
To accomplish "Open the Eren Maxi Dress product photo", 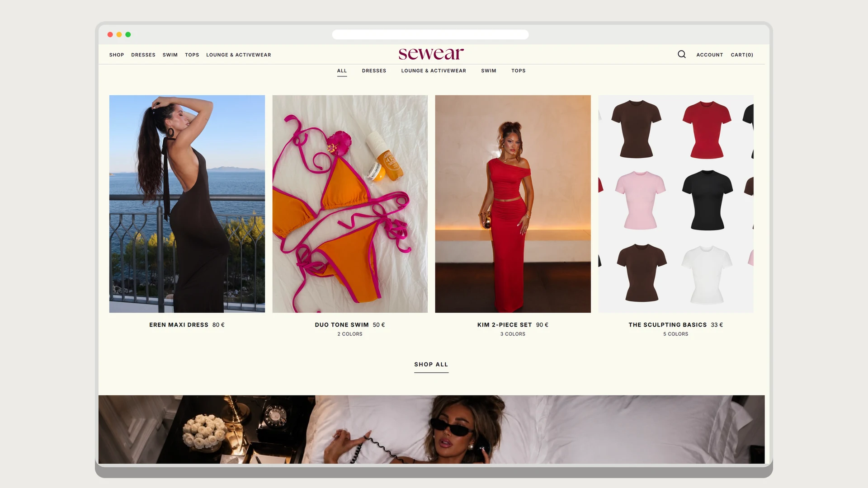I will click(187, 204).
